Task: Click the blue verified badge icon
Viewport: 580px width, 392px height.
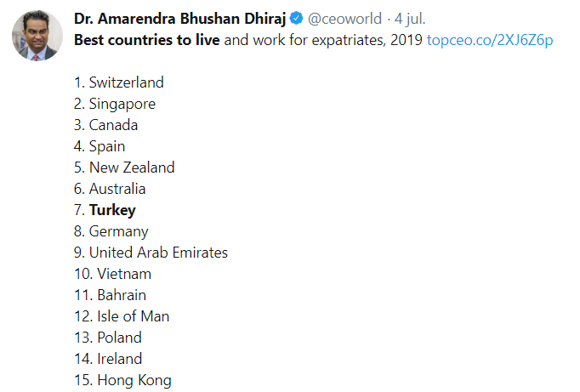Action: (x=296, y=18)
